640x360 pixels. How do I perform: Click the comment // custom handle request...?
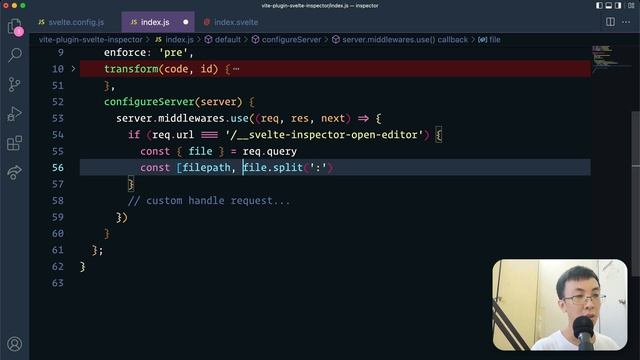(209, 201)
